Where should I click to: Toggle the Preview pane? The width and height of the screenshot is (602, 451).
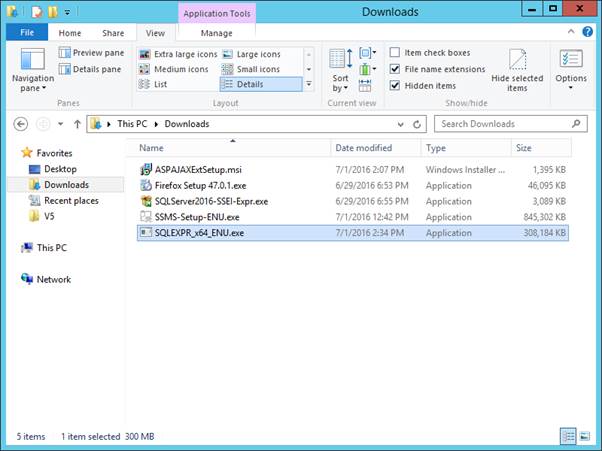tap(91, 53)
